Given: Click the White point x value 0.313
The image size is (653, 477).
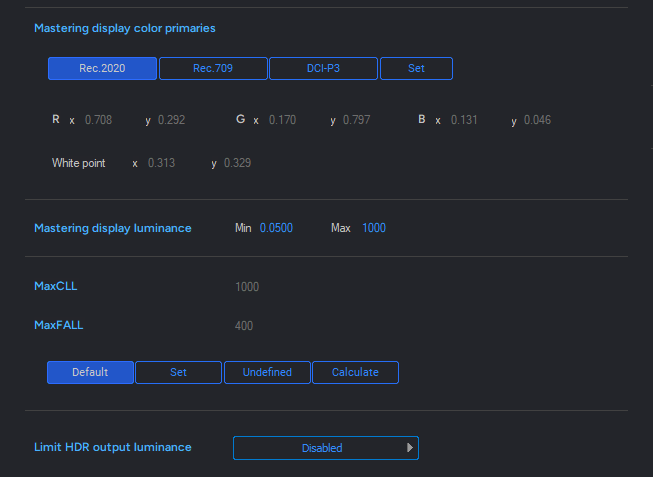Looking at the screenshot, I should click(x=161, y=163).
